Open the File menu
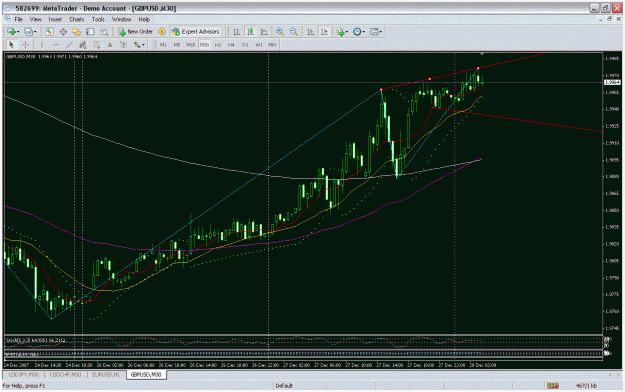The height and width of the screenshot is (392, 625). click(x=18, y=19)
